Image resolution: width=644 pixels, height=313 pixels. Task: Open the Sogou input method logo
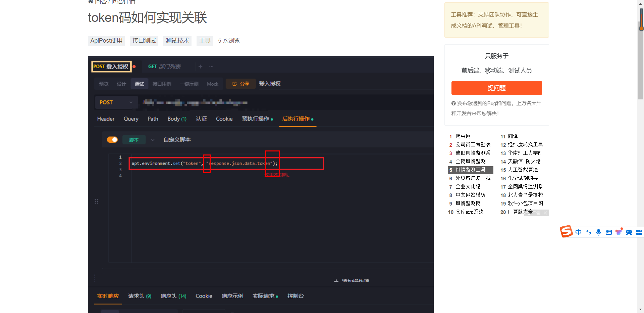(x=566, y=231)
